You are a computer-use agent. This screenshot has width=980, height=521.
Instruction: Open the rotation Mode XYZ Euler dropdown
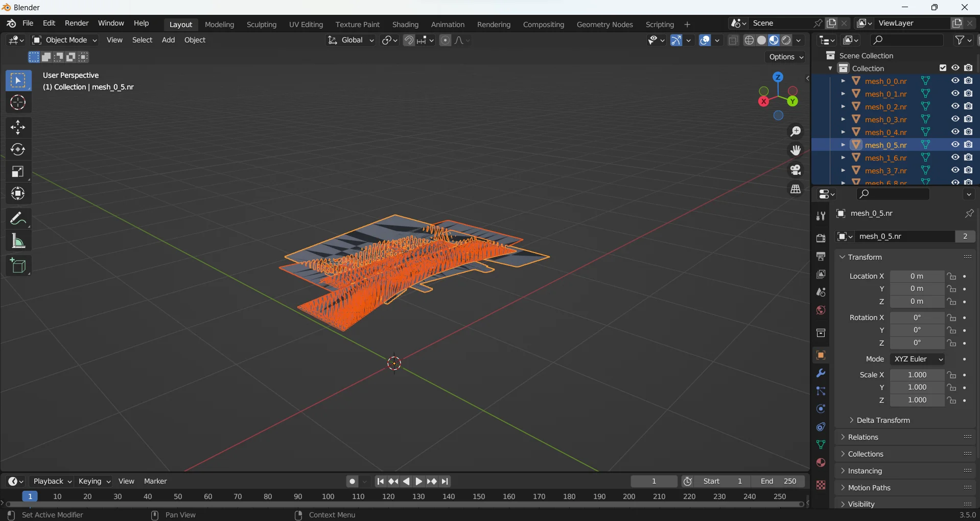click(917, 359)
